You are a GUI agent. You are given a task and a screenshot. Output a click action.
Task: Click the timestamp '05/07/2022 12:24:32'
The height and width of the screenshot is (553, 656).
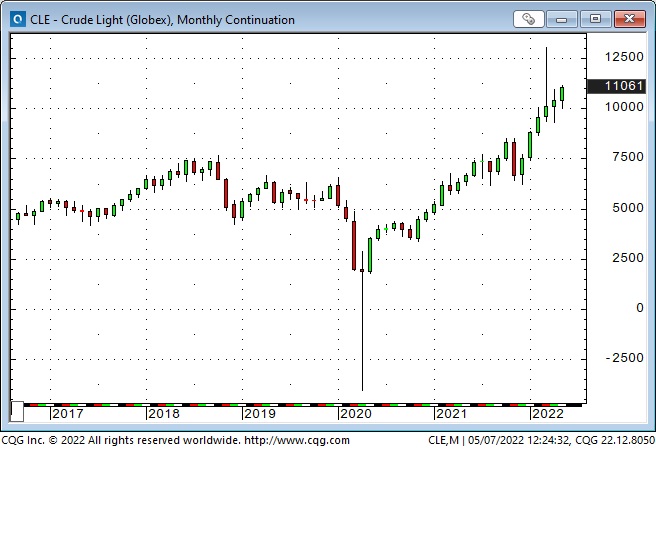click(518, 440)
